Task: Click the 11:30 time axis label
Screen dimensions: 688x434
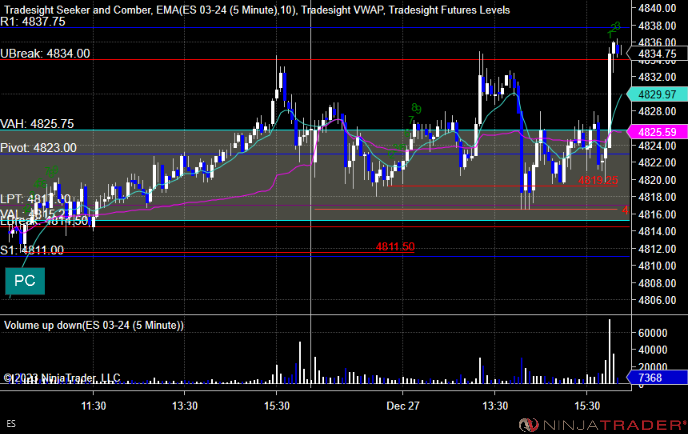Action: [x=93, y=406]
